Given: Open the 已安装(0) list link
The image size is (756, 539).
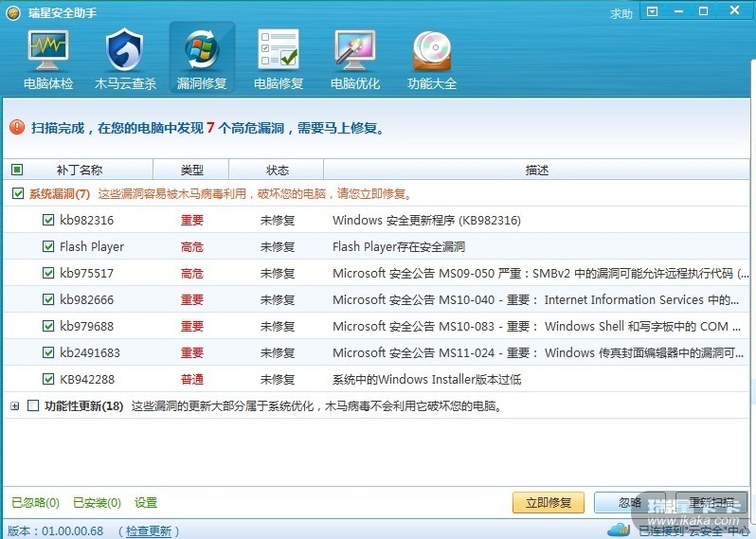Looking at the screenshot, I should [97, 503].
